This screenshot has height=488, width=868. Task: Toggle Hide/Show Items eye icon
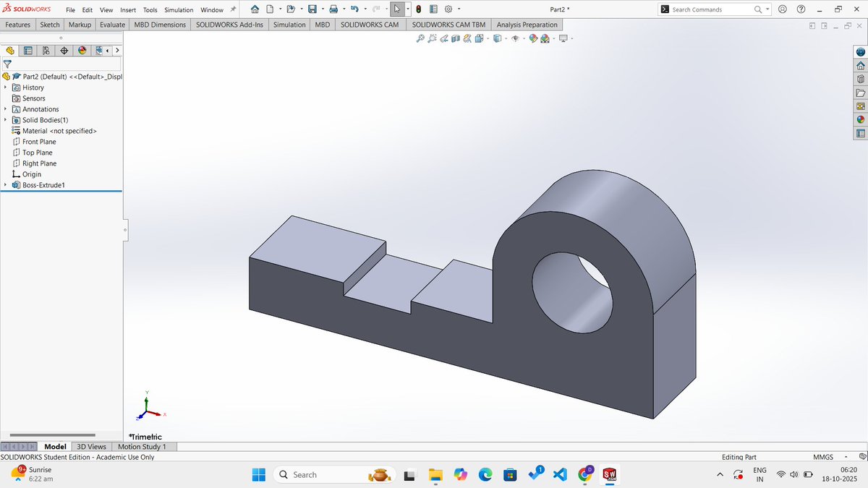515,38
